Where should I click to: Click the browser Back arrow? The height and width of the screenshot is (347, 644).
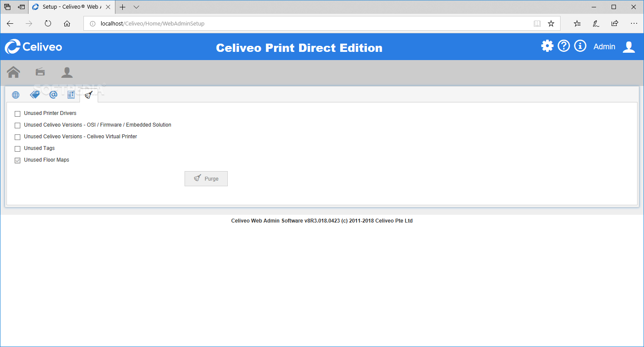pos(10,24)
